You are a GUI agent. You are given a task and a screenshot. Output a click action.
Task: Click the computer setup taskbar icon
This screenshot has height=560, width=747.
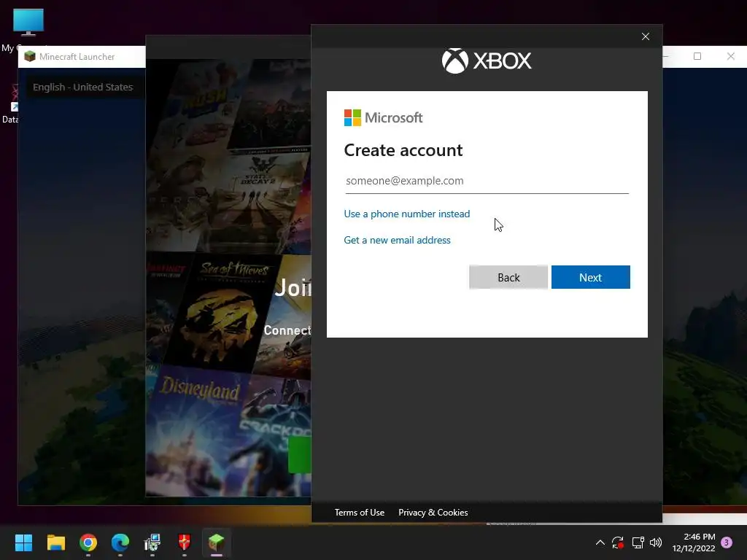(x=152, y=542)
